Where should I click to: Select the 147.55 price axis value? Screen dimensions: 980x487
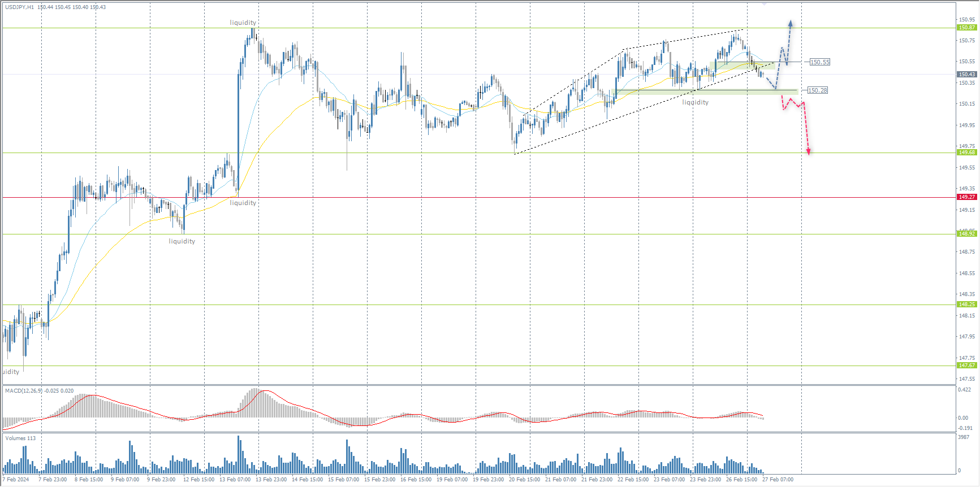[967, 379]
